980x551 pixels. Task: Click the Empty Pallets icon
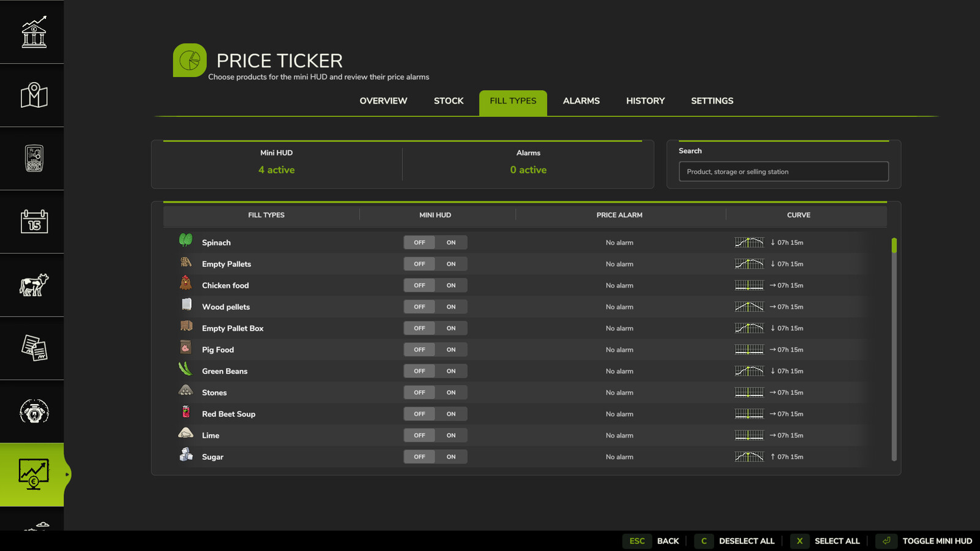(x=186, y=262)
